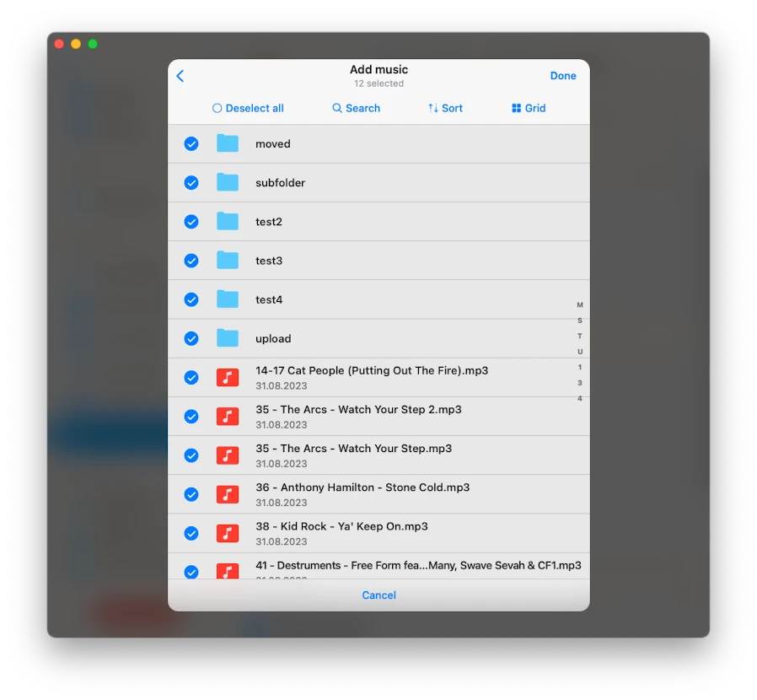This screenshot has width=757, height=700.
Task: Click the music note icon for Stone Cold mp3
Action: pos(228,494)
